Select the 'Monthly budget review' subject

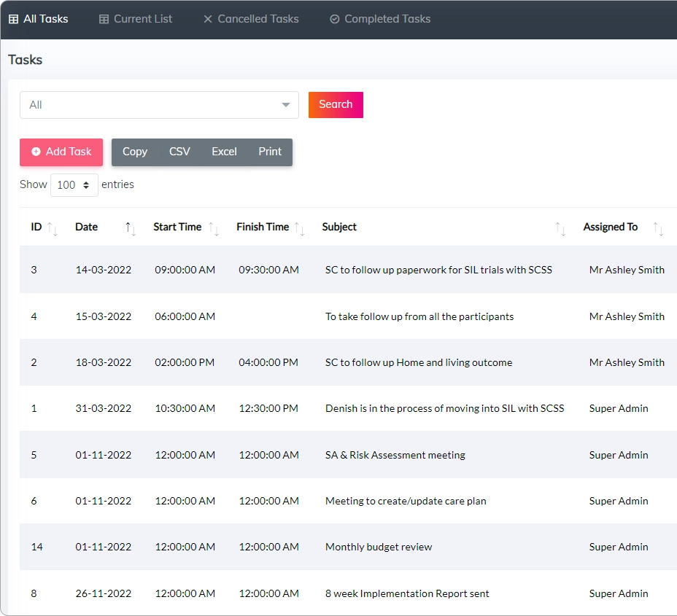[x=379, y=547]
